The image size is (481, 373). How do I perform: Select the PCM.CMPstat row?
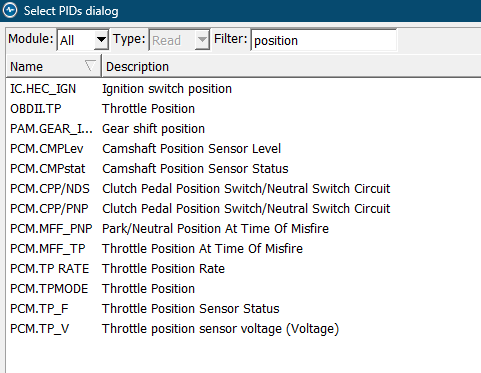(243, 169)
